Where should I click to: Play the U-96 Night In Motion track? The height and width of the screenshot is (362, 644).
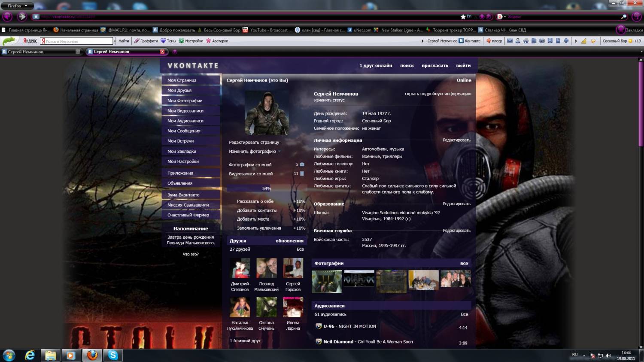[319, 326]
